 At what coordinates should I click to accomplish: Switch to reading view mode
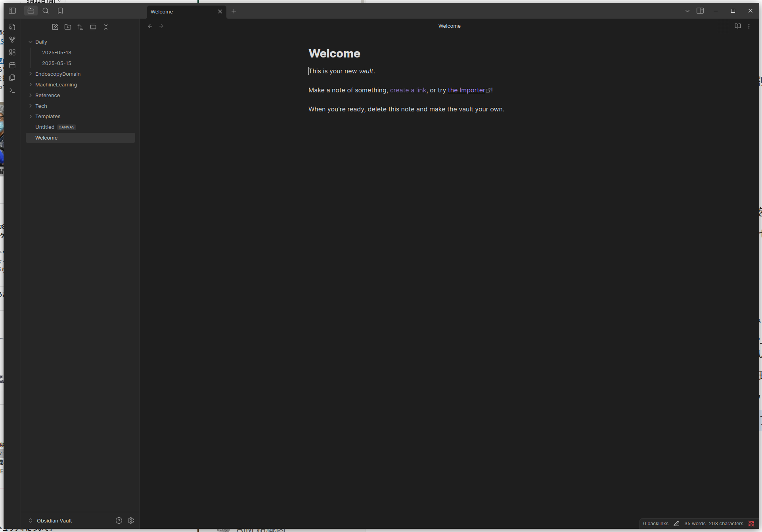click(x=737, y=26)
